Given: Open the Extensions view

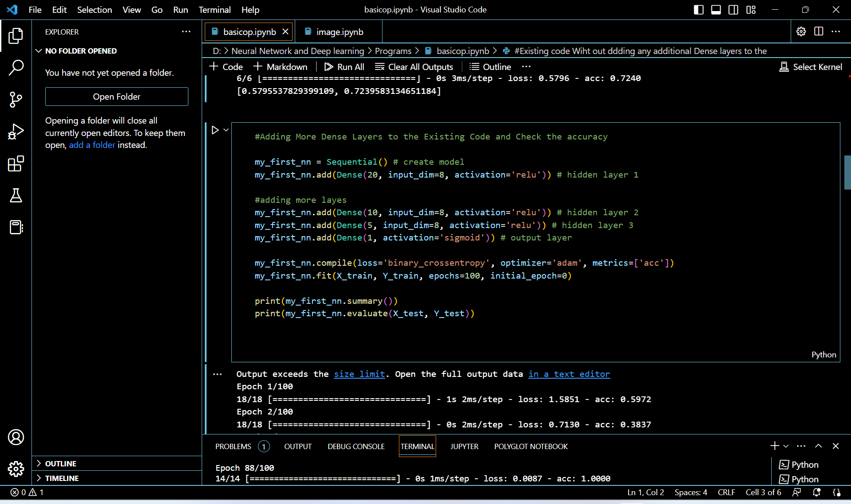Looking at the screenshot, I should pyautogui.click(x=16, y=164).
